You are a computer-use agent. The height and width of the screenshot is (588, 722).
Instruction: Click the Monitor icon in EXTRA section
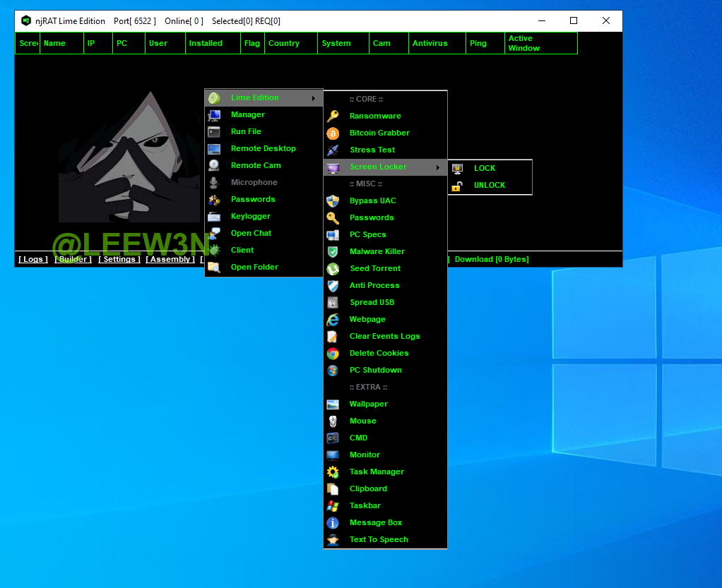tap(333, 455)
